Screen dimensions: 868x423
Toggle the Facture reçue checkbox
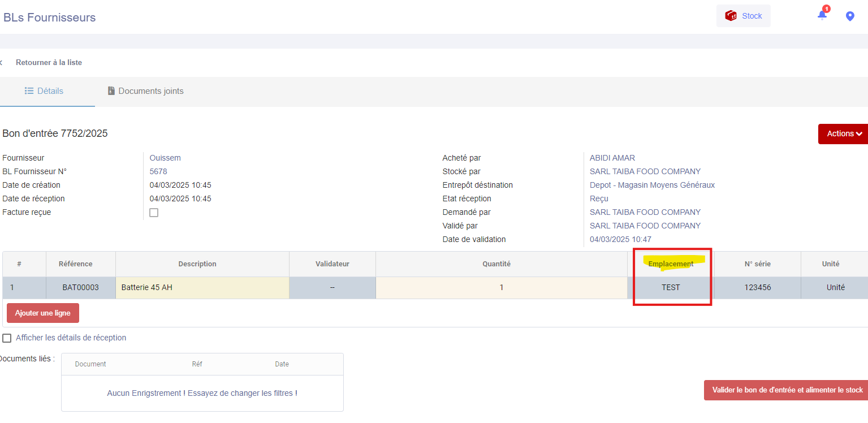154,213
